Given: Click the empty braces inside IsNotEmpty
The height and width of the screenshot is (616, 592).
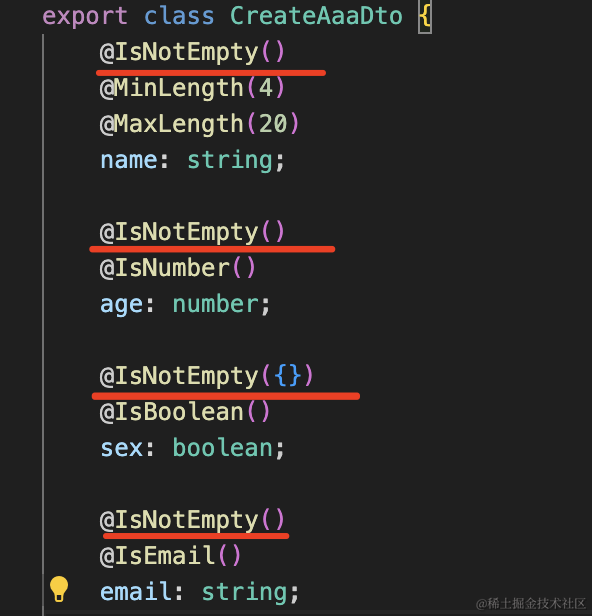Looking at the screenshot, I should (288, 376).
